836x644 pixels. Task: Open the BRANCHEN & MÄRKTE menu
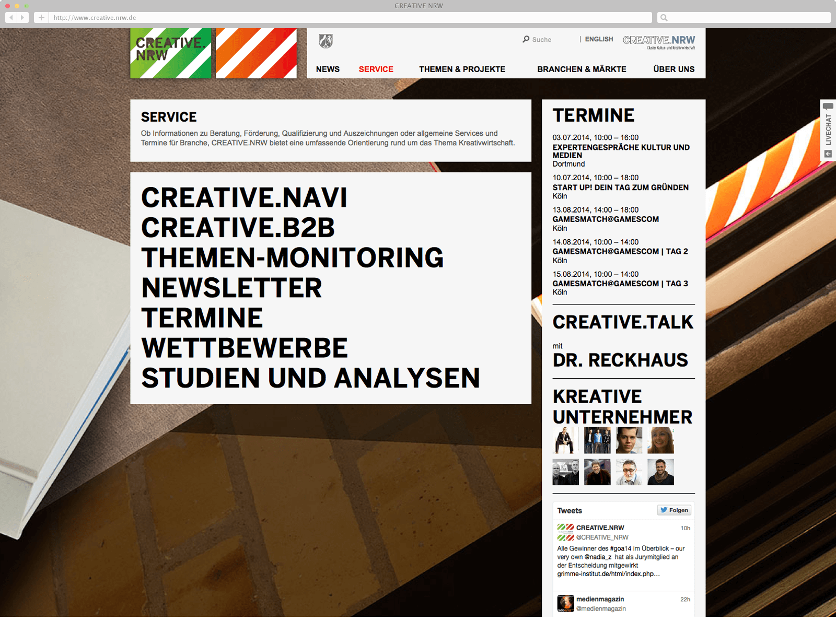(x=582, y=69)
